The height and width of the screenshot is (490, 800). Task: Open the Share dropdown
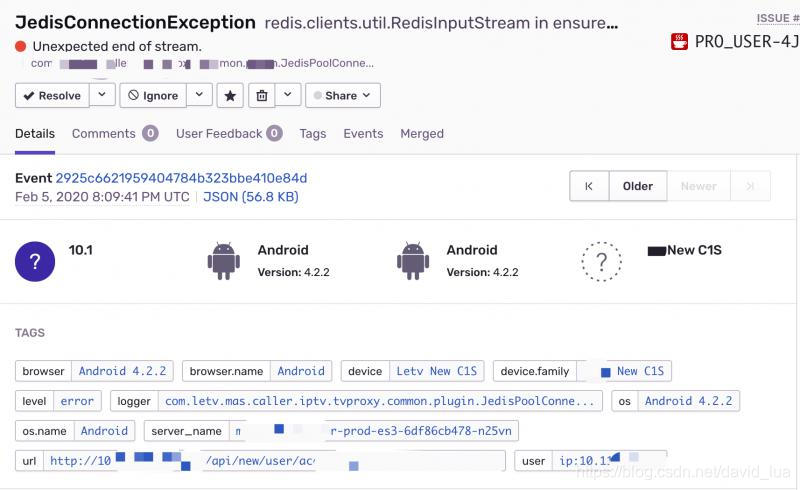tap(343, 95)
